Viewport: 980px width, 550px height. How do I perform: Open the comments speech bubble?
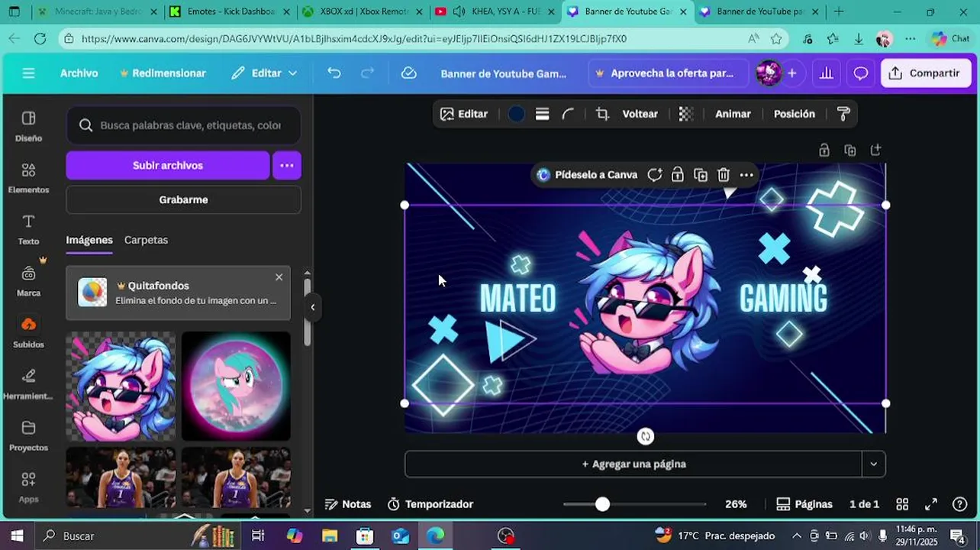[x=860, y=73]
